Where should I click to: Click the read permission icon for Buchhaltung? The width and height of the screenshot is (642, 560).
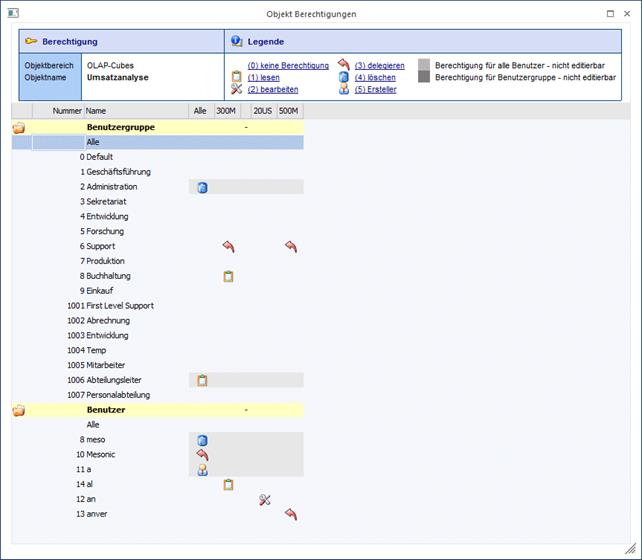tap(228, 276)
